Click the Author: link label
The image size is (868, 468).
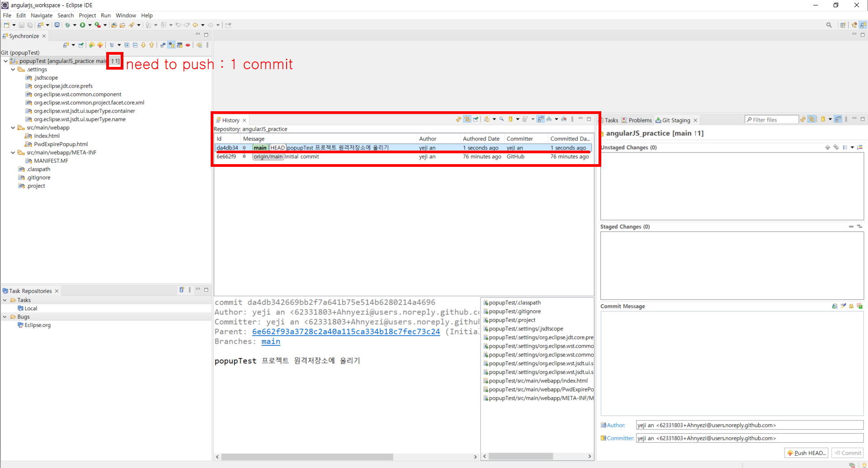(x=616, y=425)
